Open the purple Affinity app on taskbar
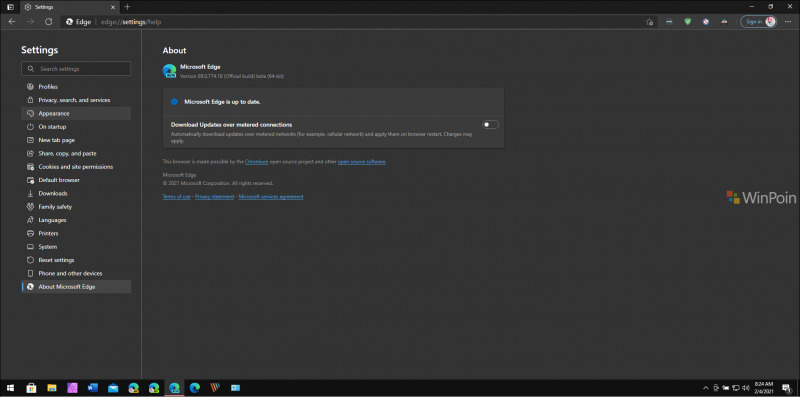Viewport: 800px width, 397px height. [72, 388]
